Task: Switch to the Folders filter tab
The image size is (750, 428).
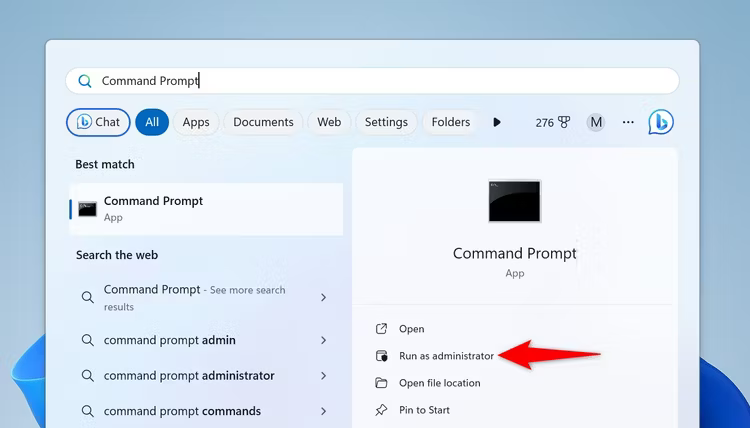Action: (451, 122)
